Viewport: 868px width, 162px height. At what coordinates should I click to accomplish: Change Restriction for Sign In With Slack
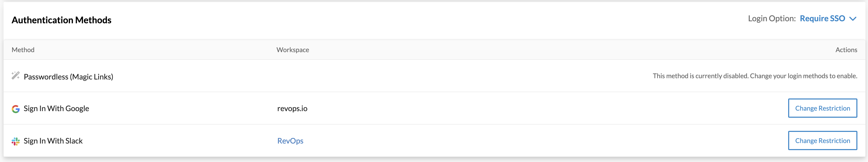click(x=822, y=141)
